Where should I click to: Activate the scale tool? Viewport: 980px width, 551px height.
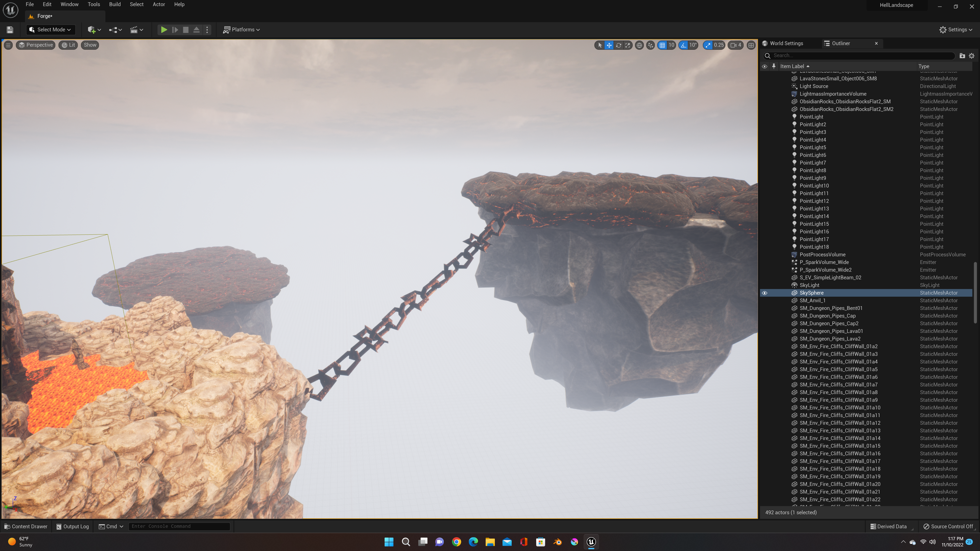[x=628, y=45]
